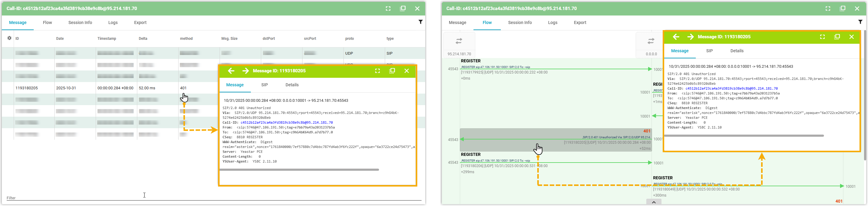Click filter funnel icon in right Flow window

click(860, 22)
